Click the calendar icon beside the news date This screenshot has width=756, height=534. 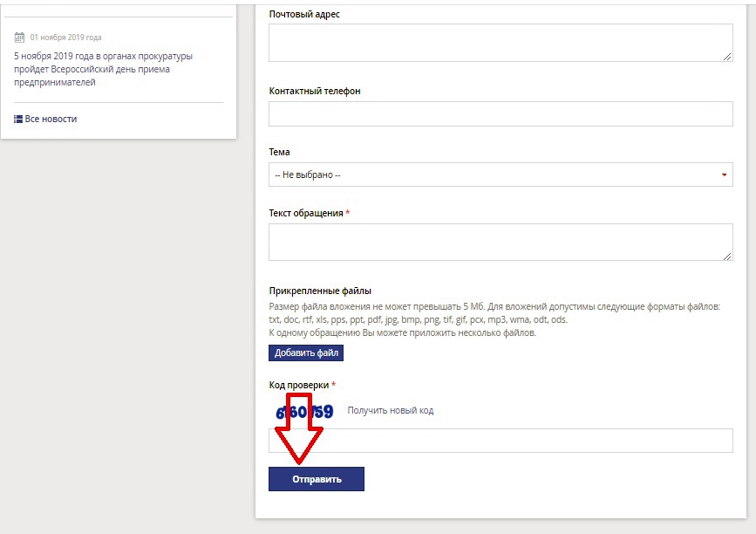click(19, 38)
